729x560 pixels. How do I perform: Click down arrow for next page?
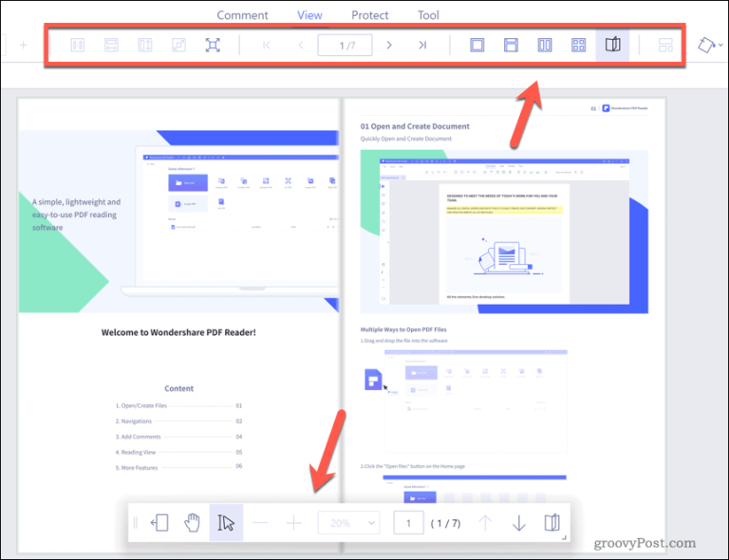pyautogui.click(x=518, y=523)
